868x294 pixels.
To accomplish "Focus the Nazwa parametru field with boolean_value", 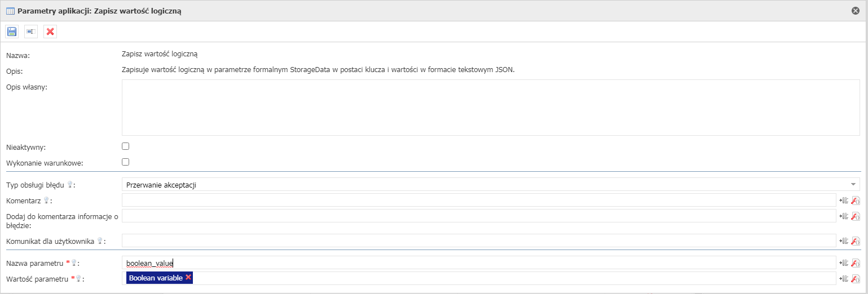I will click(479, 262).
